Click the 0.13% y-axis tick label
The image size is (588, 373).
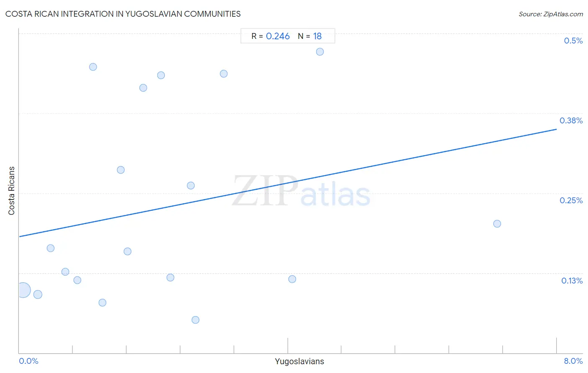click(572, 281)
